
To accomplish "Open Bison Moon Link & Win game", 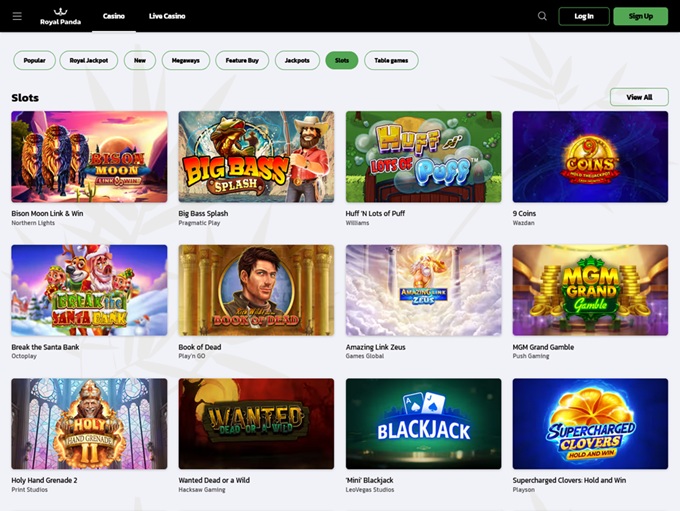I will [89, 157].
